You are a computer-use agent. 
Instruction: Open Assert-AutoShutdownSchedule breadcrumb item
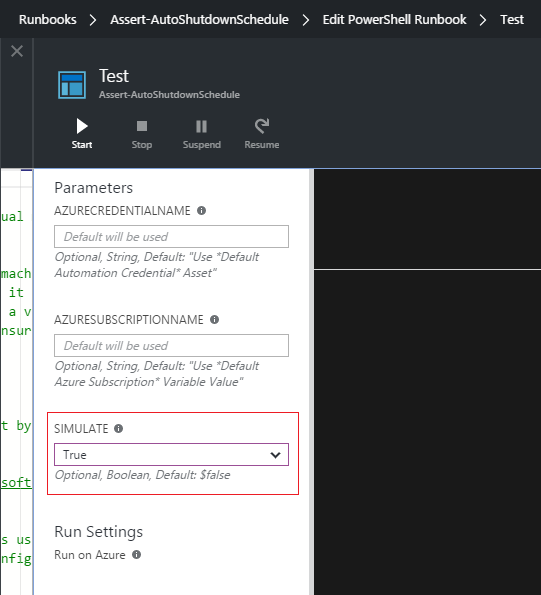200,19
